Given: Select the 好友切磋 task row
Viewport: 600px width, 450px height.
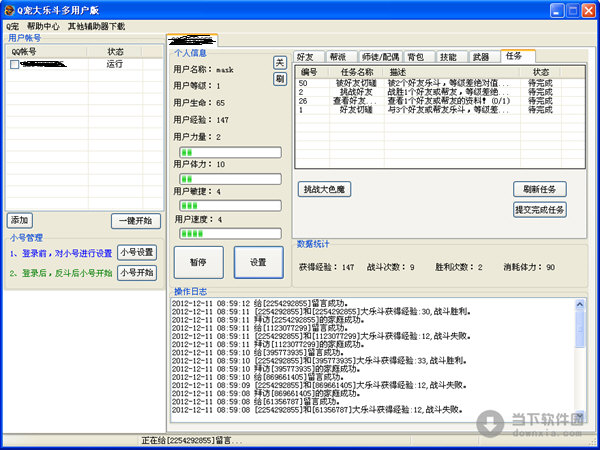Looking at the screenshot, I should pyautogui.click(x=440, y=110).
